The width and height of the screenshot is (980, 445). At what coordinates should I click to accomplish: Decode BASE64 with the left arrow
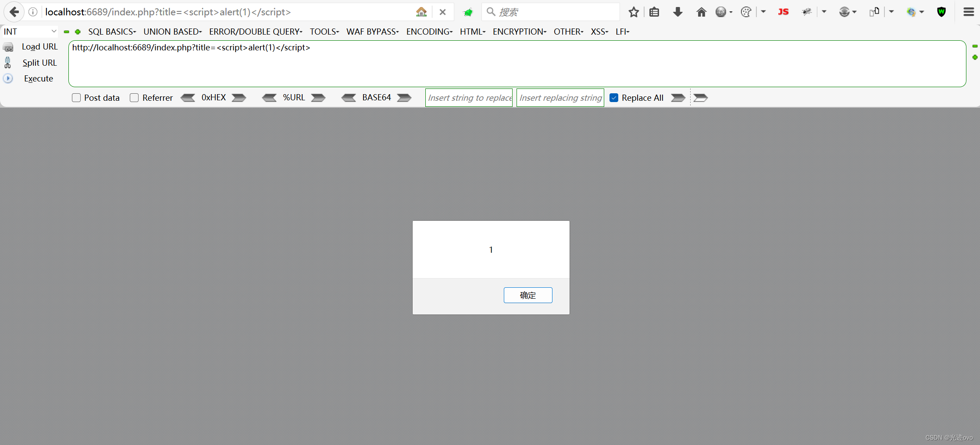[349, 98]
